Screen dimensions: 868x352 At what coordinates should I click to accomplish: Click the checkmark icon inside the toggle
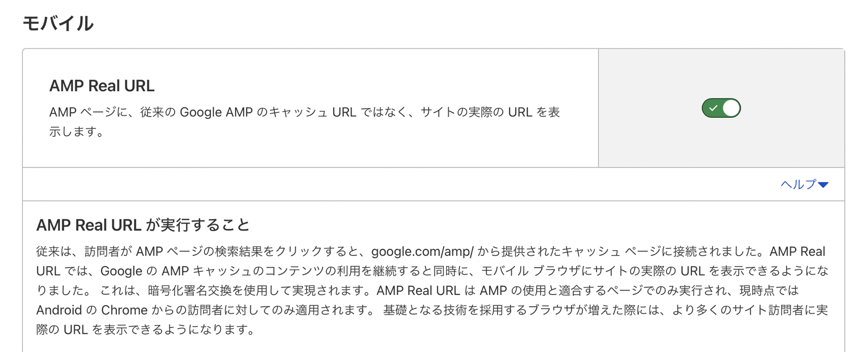point(713,108)
